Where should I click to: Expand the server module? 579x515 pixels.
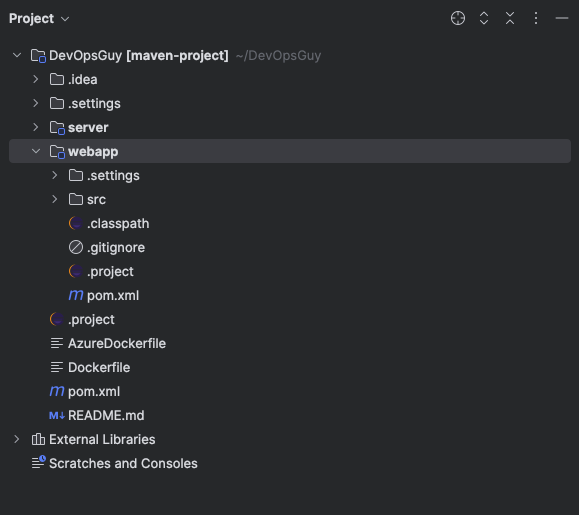click(36, 127)
